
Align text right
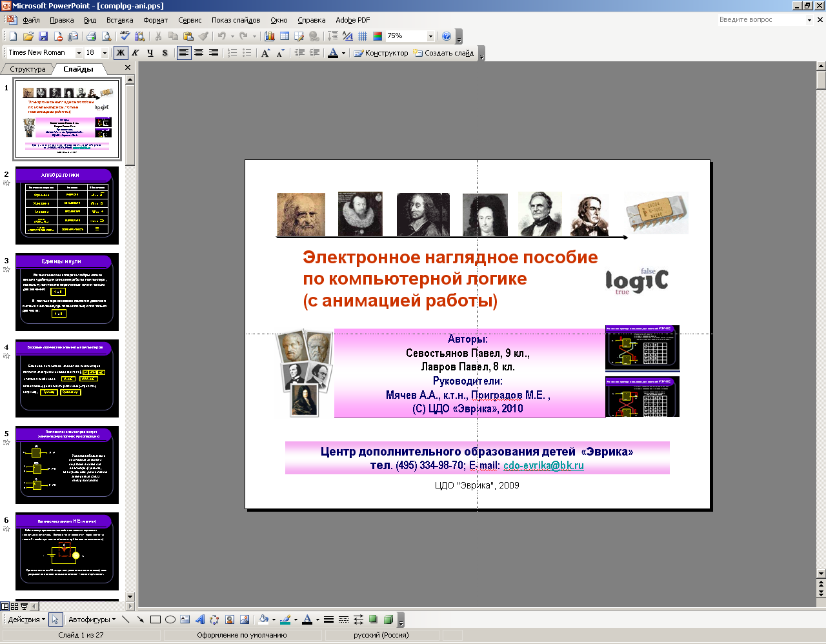pos(214,53)
